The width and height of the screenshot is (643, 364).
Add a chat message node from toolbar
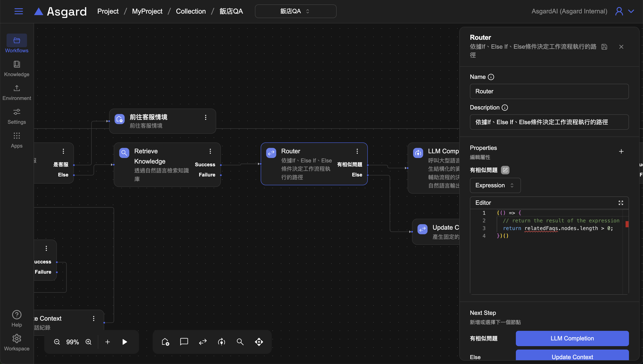click(x=184, y=341)
